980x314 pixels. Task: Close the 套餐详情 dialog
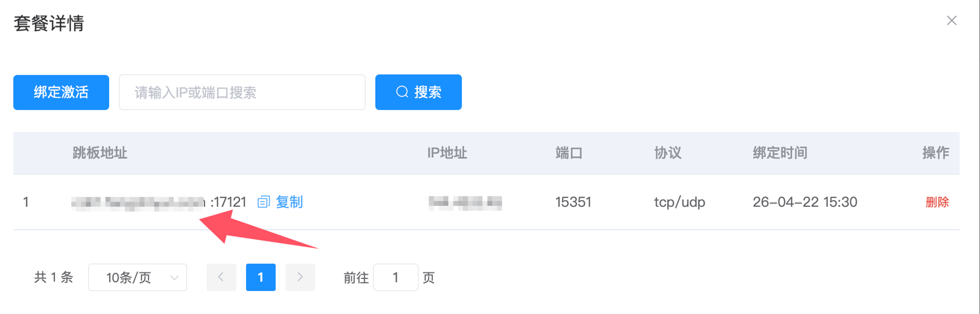pyautogui.click(x=952, y=21)
